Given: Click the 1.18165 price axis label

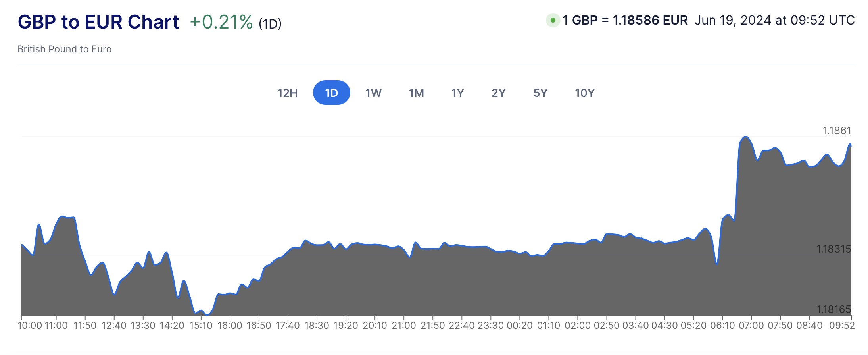Looking at the screenshot, I should pyautogui.click(x=833, y=309).
